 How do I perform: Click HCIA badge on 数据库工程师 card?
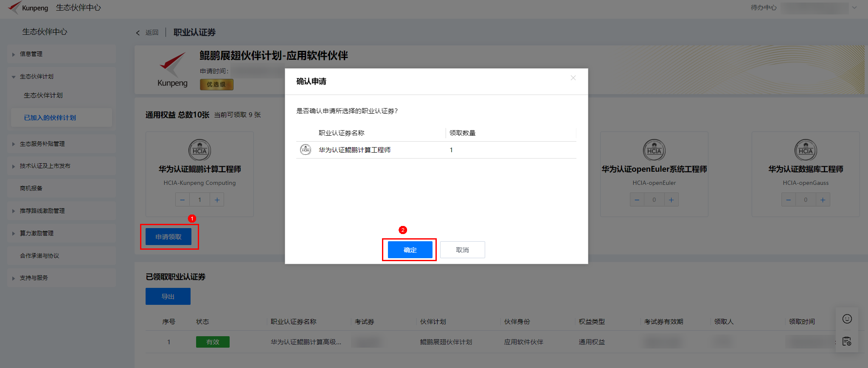[806, 150]
